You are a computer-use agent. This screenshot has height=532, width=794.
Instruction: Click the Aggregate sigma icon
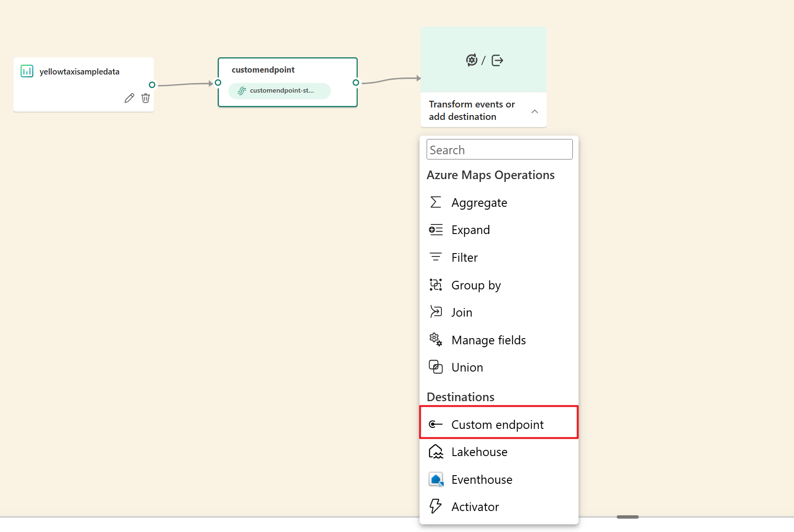point(436,202)
